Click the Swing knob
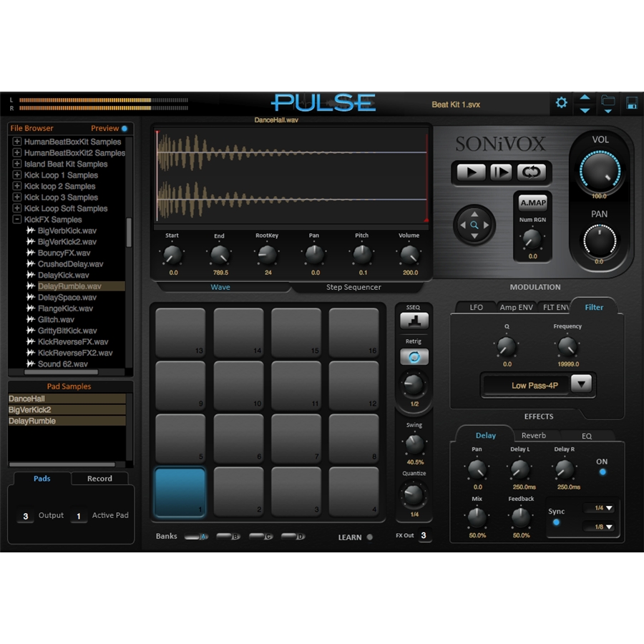Viewport: 644px width, 644px height. click(414, 444)
